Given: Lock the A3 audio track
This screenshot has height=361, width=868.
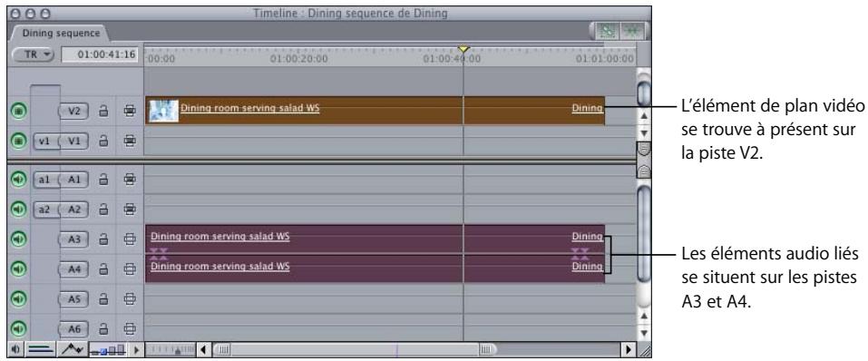Looking at the screenshot, I should 103,239.
